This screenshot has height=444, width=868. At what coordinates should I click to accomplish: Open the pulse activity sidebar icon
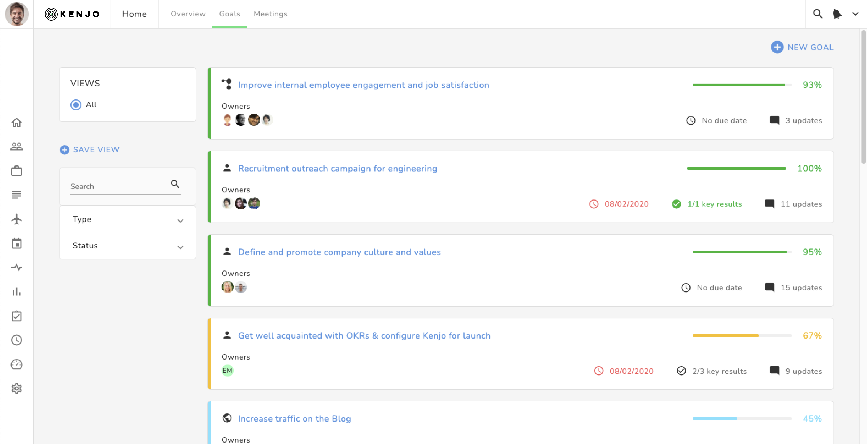pyautogui.click(x=16, y=268)
